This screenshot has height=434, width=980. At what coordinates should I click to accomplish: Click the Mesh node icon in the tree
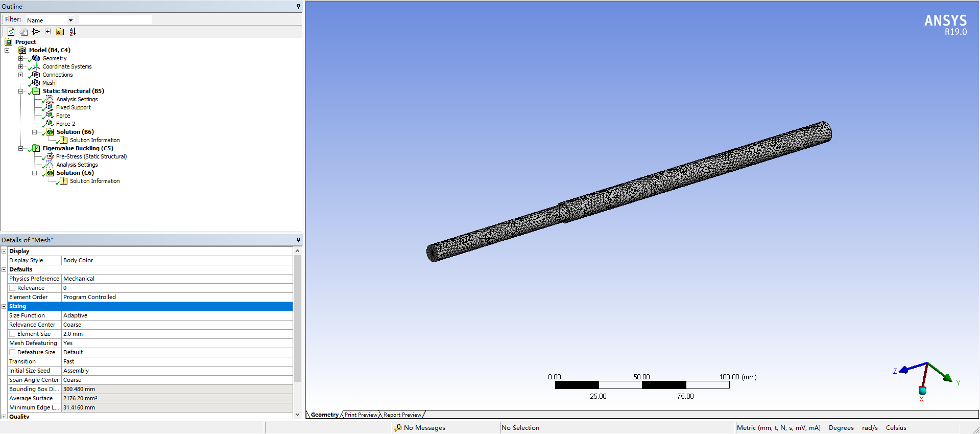point(36,83)
